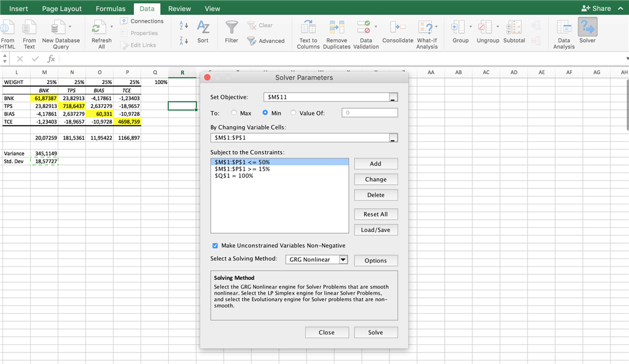
Task: Click the Add constraint button
Action: click(375, 164)
